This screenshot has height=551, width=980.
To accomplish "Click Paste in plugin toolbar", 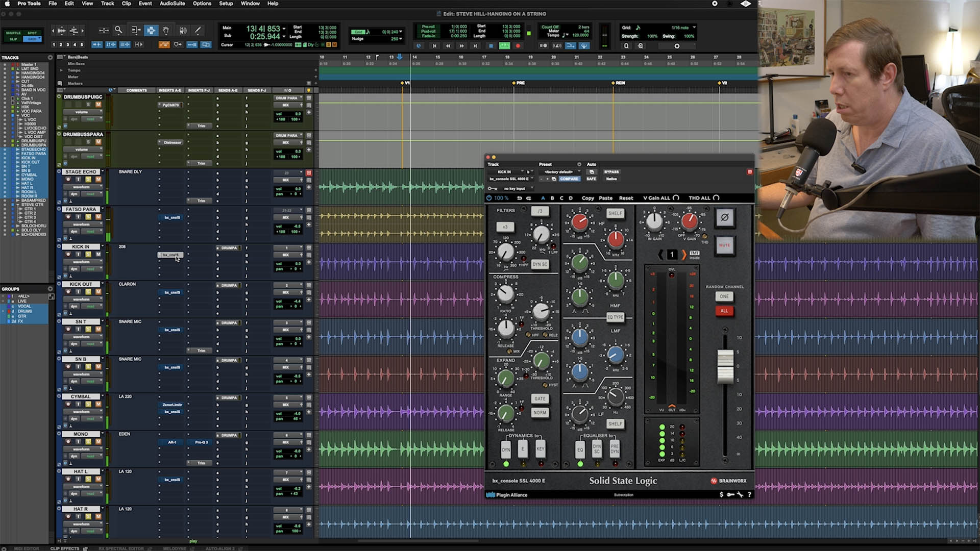I will (x=606, y=198).
